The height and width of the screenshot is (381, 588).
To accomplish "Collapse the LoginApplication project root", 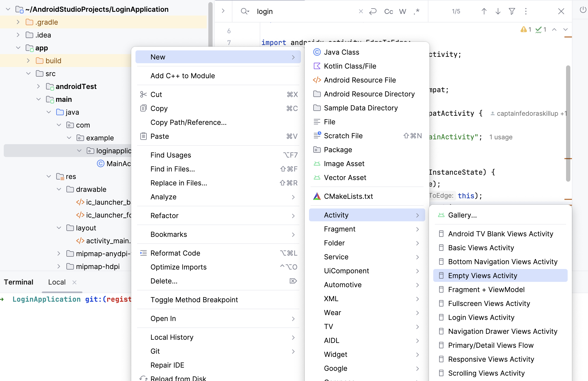I will coord(8,9).
